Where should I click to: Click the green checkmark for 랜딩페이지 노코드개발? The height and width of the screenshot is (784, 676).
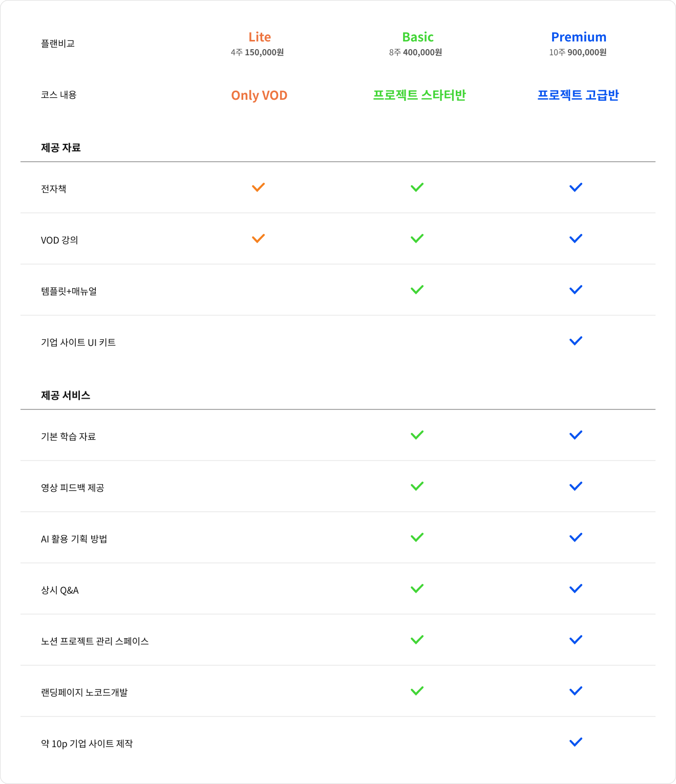(417, 691)
